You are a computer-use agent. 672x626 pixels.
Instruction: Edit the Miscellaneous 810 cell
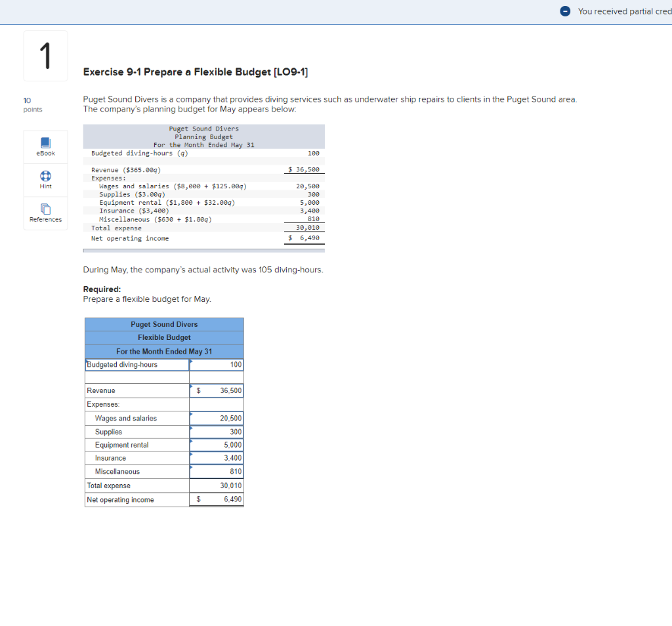(x=217, y=471)
